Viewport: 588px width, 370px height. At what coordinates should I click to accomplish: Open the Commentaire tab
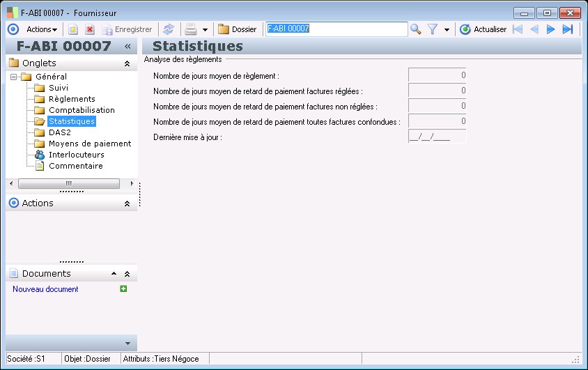76,166
